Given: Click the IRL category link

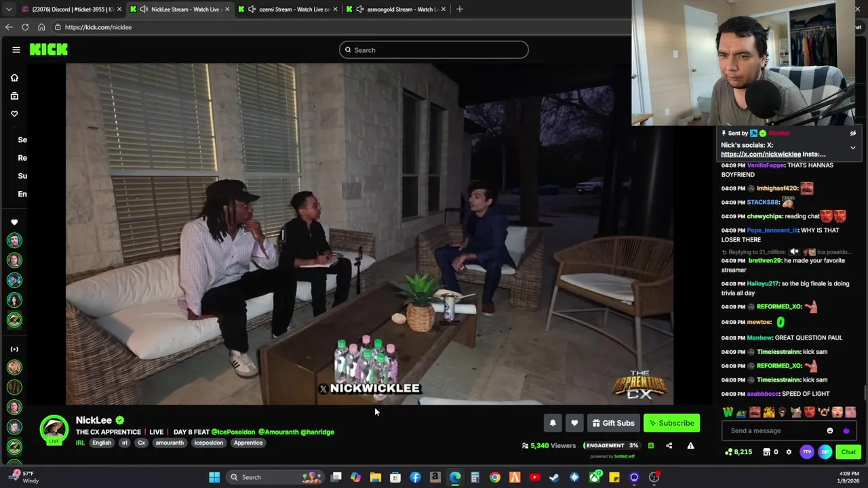Looking at the screenshot, I should pyautogui.click(x=80, y=443).
